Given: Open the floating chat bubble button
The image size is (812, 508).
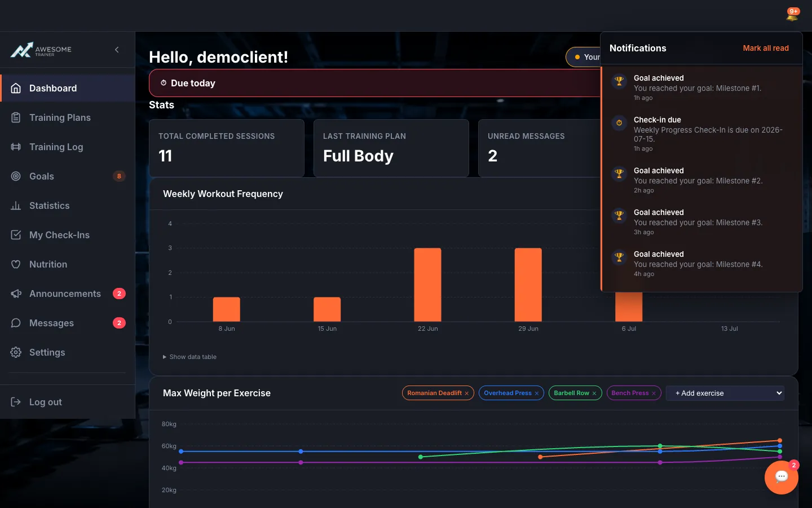Looking at the screenshot, I should click(x=782, y=478).
